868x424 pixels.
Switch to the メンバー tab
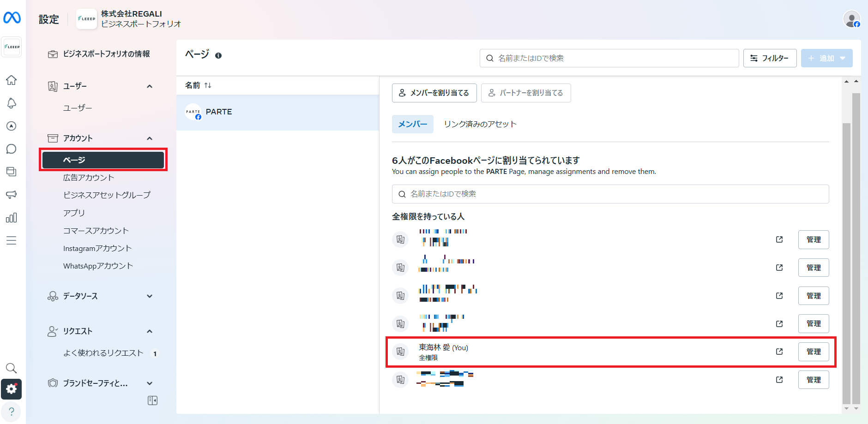click(413, 124)
